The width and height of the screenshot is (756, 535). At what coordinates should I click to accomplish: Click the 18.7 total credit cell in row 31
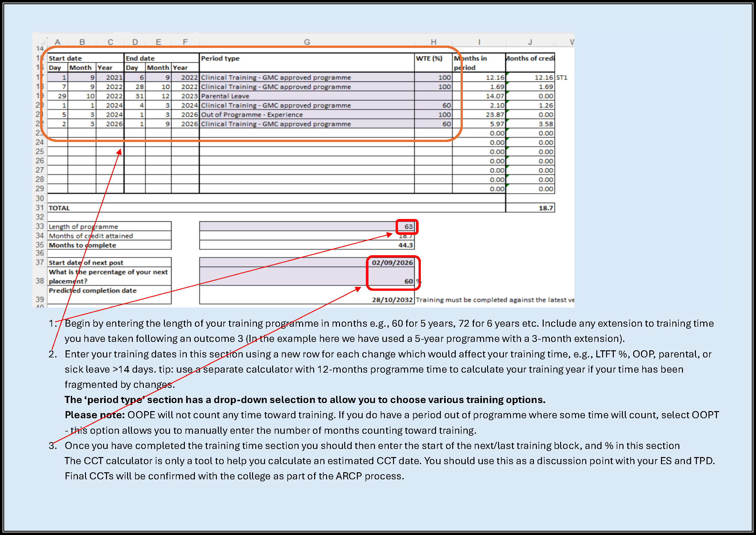point(530,208)
